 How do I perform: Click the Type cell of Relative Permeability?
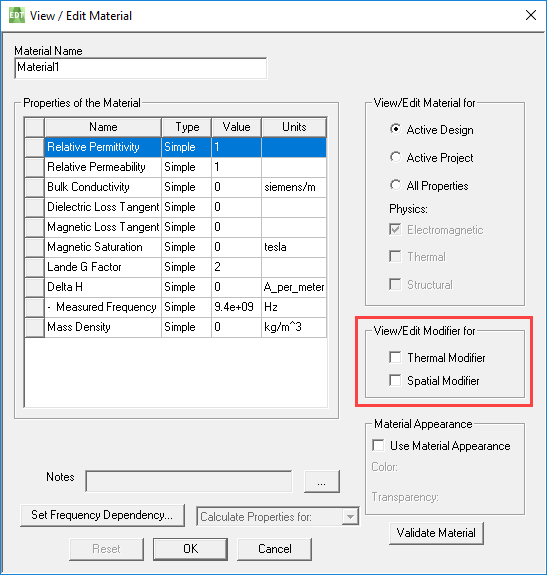(x=187, y=167)
